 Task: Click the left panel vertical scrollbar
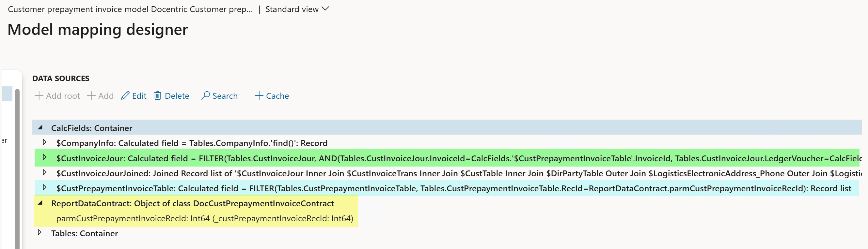[17, 168]
